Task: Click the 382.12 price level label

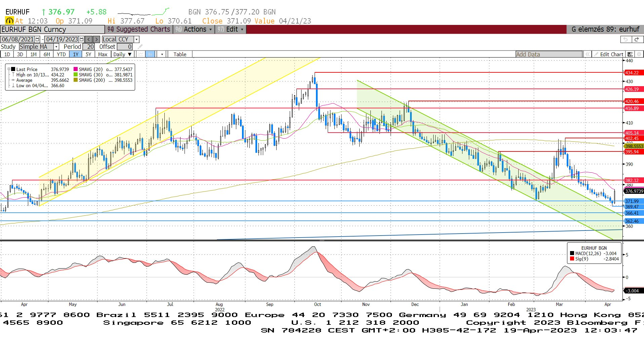Action: coord(633,180)
